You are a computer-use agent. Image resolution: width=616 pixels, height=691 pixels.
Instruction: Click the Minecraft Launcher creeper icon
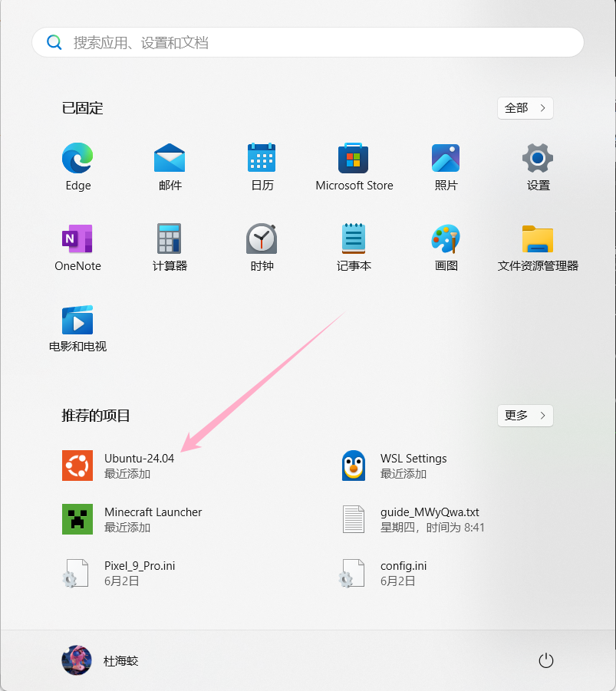point(77,519)
